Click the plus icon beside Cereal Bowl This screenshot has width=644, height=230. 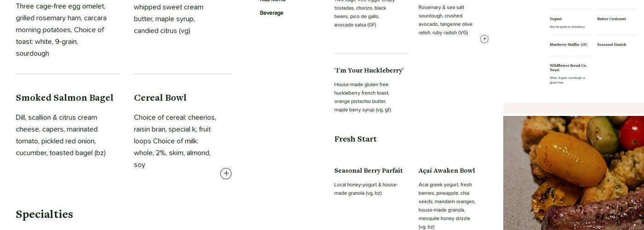click(226, 173)
